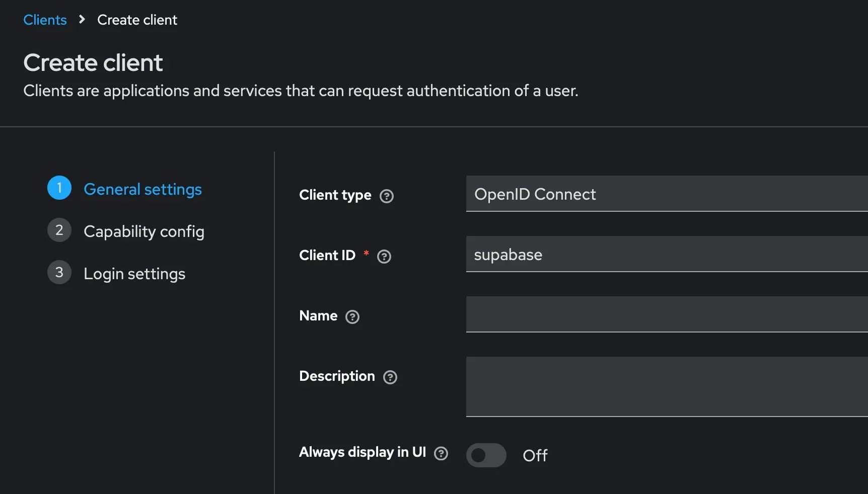Viewport: 868px width, 494px height.
Task: Click the 'Off' label beside the toggle
Action: (x=535, y=456)
